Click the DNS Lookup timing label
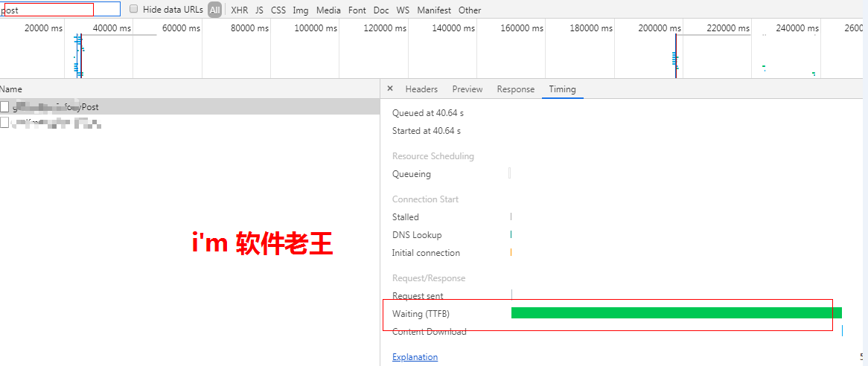The width and height of the screenshot is (868, 366). tap(417, 235)
